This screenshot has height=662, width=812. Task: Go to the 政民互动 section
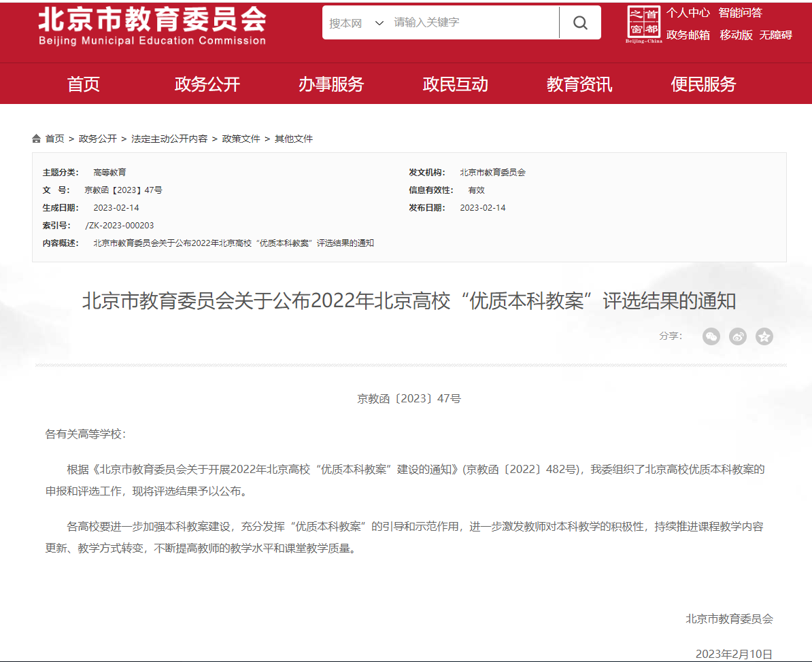455,84
